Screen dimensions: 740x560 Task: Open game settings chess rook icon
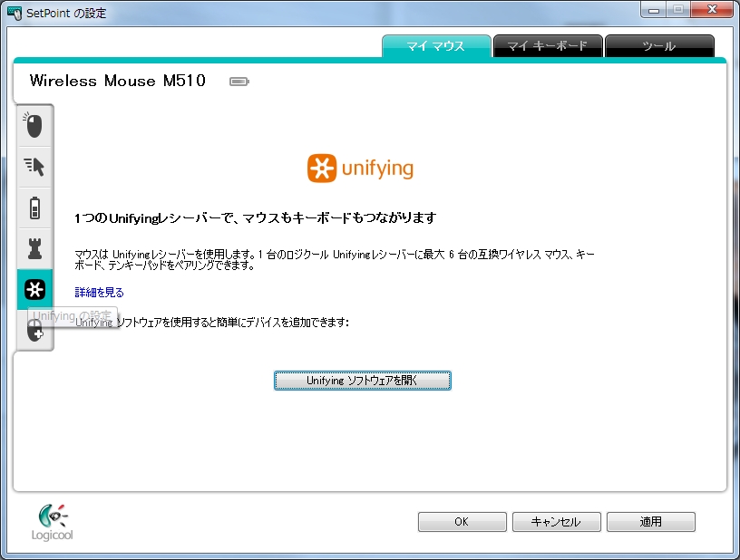[x=34, y=248]
